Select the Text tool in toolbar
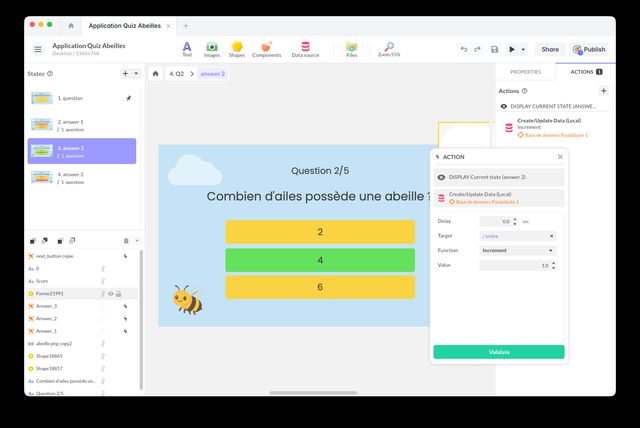640x428 pixels. point(187,49)
